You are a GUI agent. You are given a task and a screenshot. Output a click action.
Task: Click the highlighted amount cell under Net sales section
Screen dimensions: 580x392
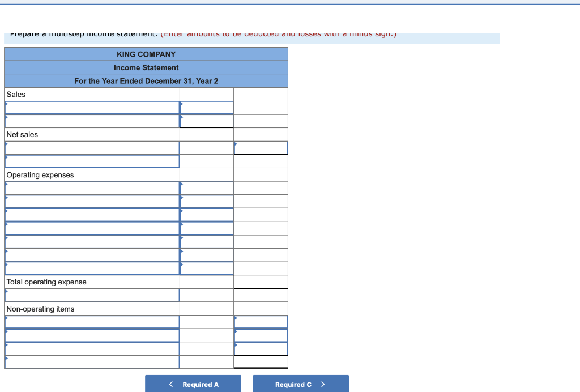(x=261, y=148)
